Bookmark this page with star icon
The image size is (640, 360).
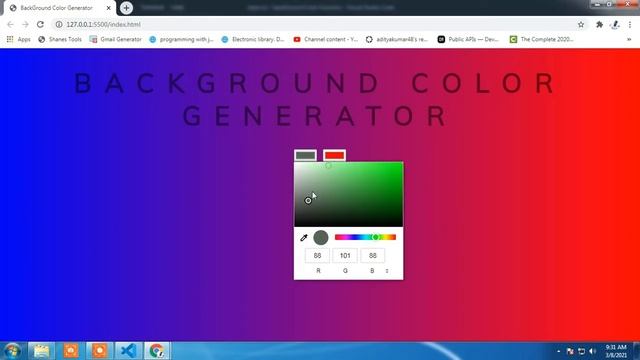[x=581, y=24]
